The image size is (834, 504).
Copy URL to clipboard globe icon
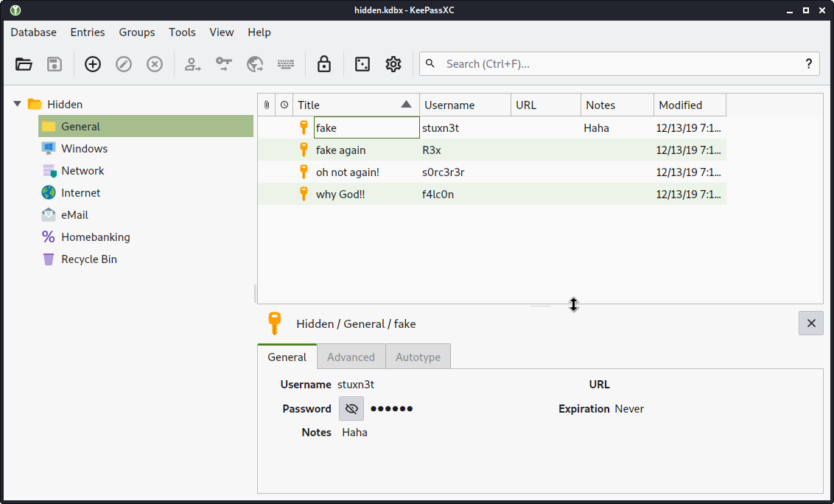[x=255, y=64]
